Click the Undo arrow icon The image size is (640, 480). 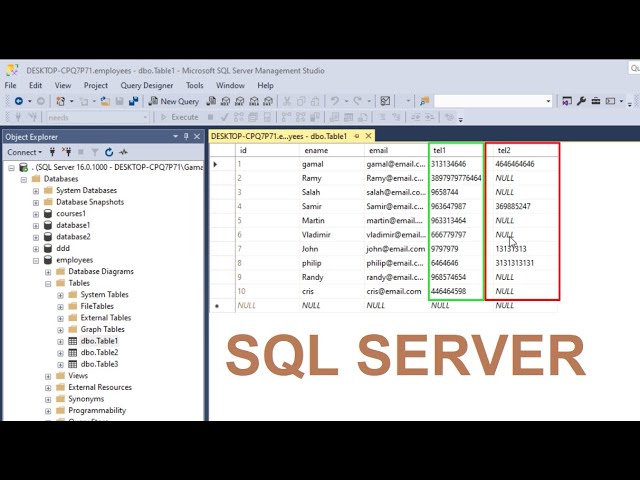(335, 101)
